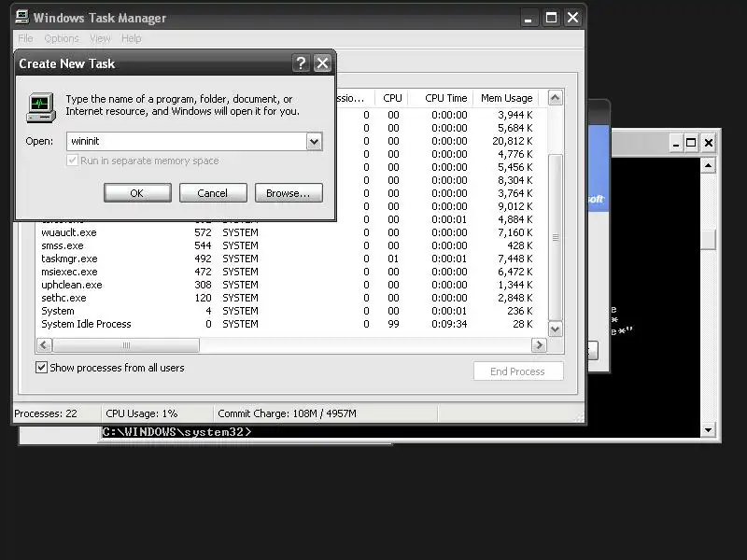Click the process list scroll up arrow

[x=555, y=98]
